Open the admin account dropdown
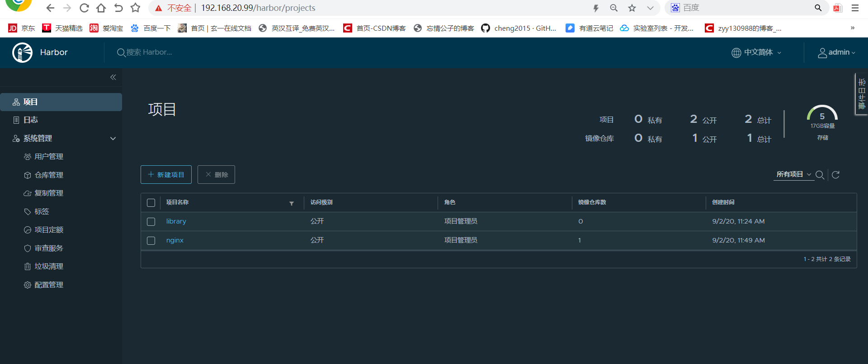Viewport: 868px width, 364px height. pyautogui.click(x=837, y=52)
